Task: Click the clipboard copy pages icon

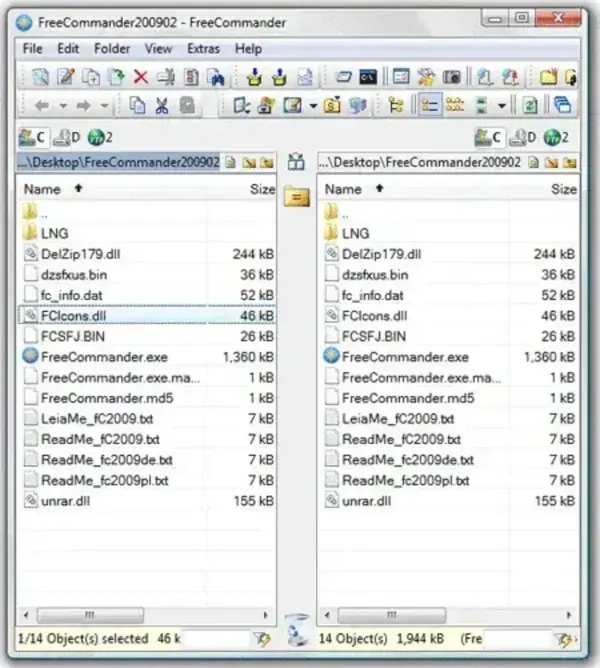Action: pos(137,105)
